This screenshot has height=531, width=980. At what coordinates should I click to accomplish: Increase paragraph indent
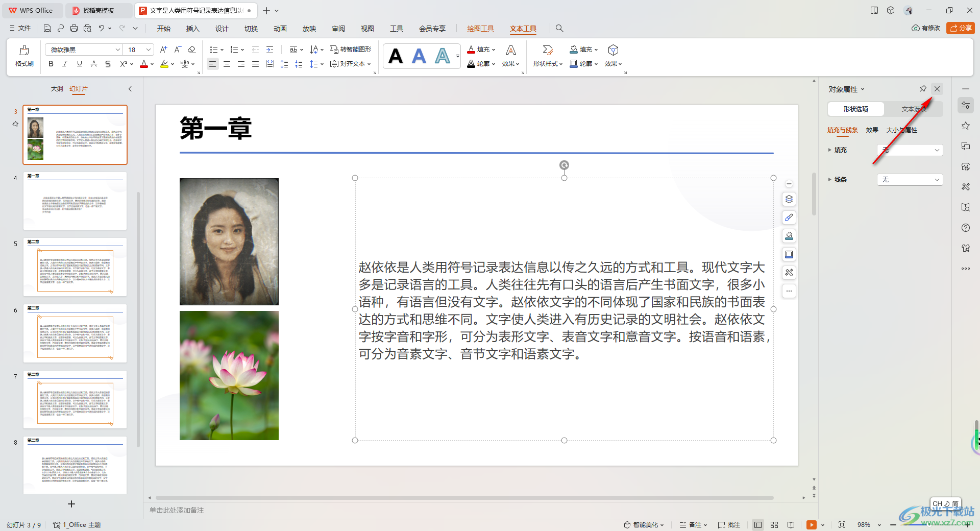coord(269,50)
